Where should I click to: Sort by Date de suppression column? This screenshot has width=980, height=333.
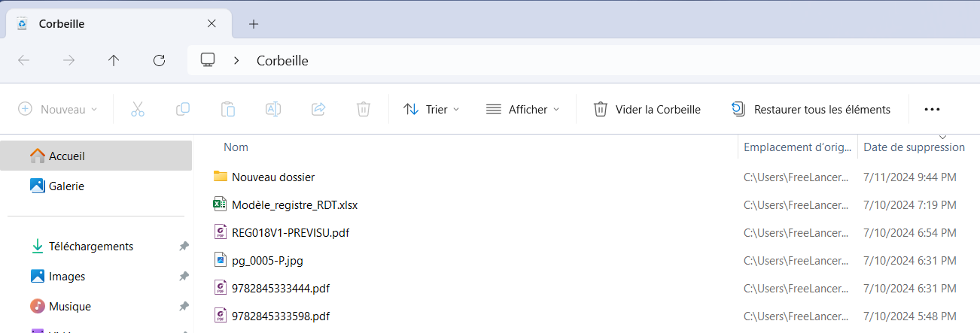click(x=914, y=147)
